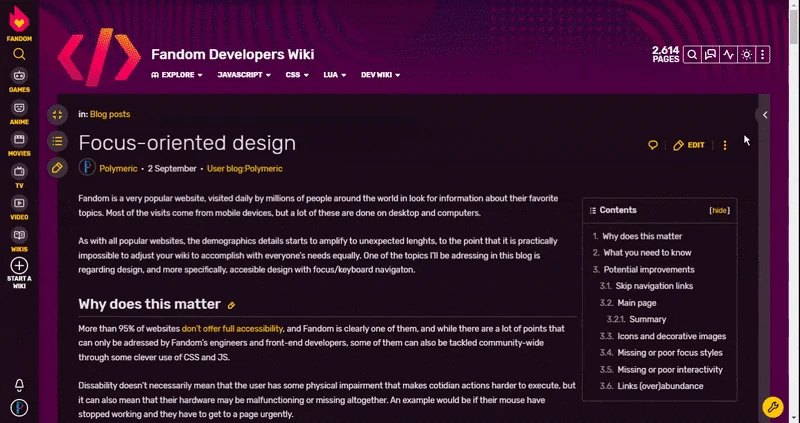800x423 pixels.
Task: Jump to Icons and decorative images in Contents
Action: (671, 336)
